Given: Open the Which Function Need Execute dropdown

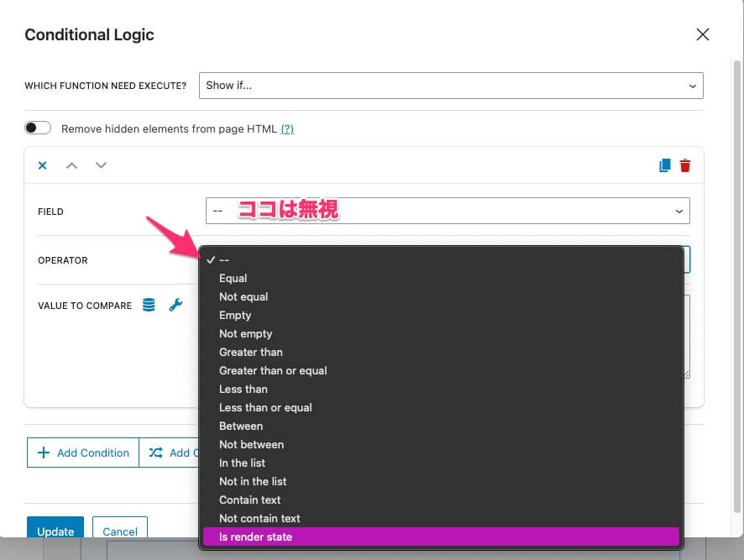Looking at the screenshot, I should 451,86.
